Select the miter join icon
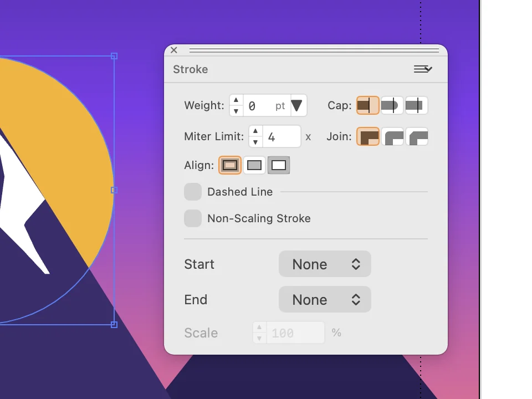Viewport: 532px width, 399px height. coord(368,137)
